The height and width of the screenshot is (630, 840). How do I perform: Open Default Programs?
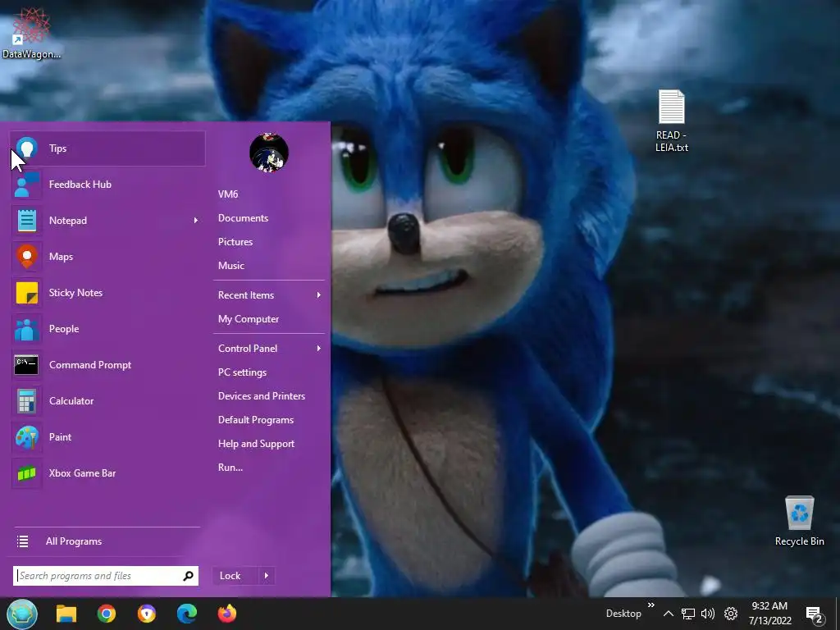coord(256,420)
